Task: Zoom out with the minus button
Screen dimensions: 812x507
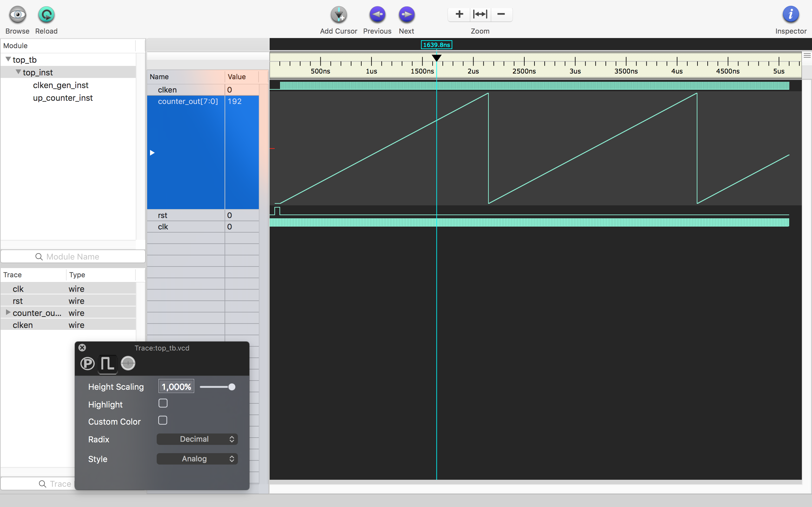Action: (501, 15)
